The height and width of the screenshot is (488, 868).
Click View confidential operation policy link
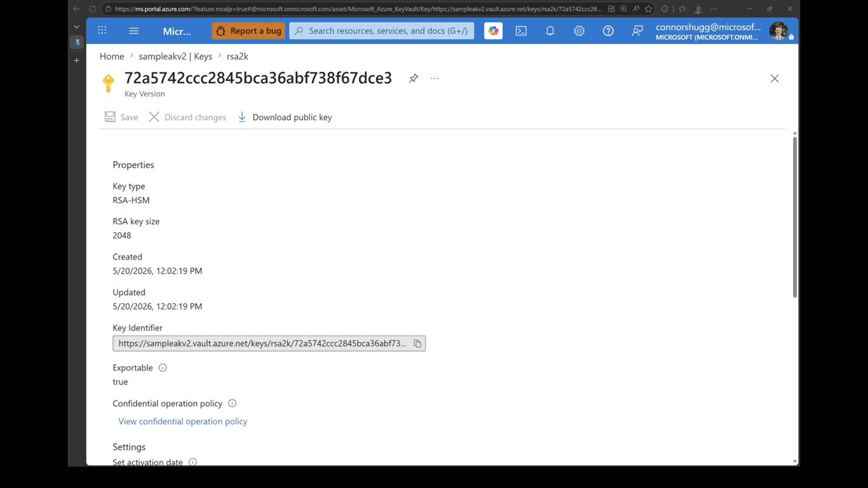point(183,421)
